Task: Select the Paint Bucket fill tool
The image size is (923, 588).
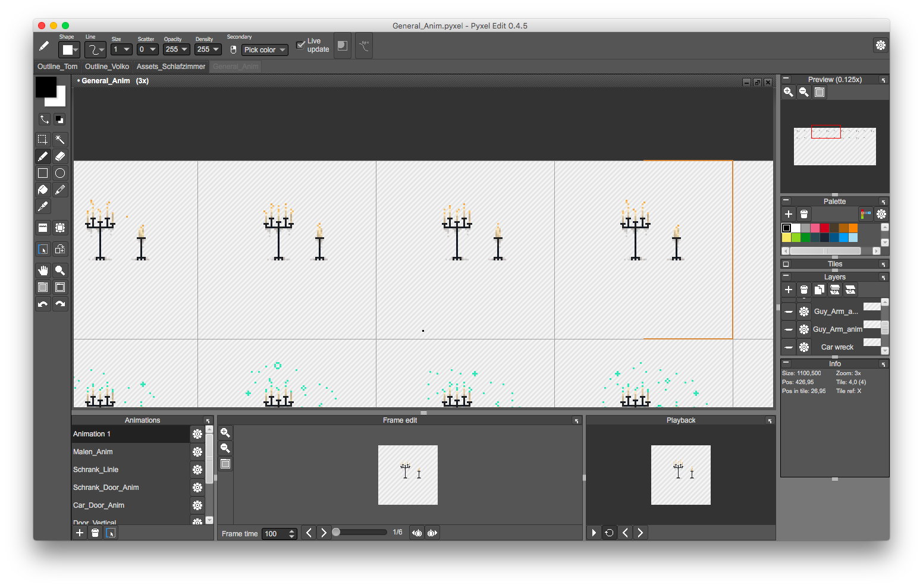Action: click(43, 190)
